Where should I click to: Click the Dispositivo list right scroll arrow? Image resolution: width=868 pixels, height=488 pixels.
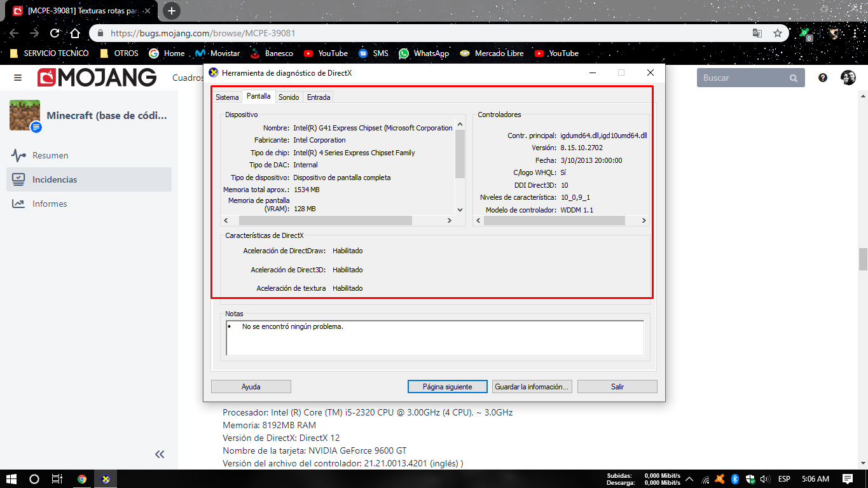[x=449, y=220]
